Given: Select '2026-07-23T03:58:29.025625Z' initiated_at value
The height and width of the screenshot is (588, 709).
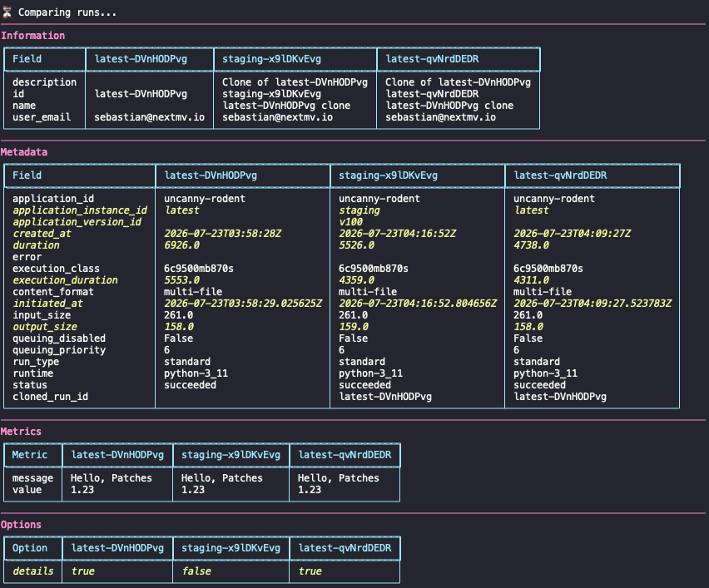Looking at the screenshot, I should pyautogui.click(x=243, y=304).
